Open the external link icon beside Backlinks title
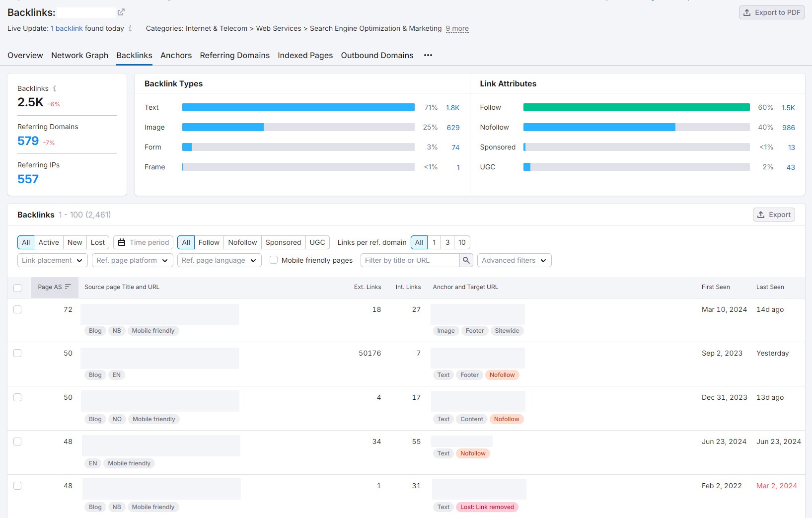The width and height of the screenshot is (812, 518). click(121, 12)
